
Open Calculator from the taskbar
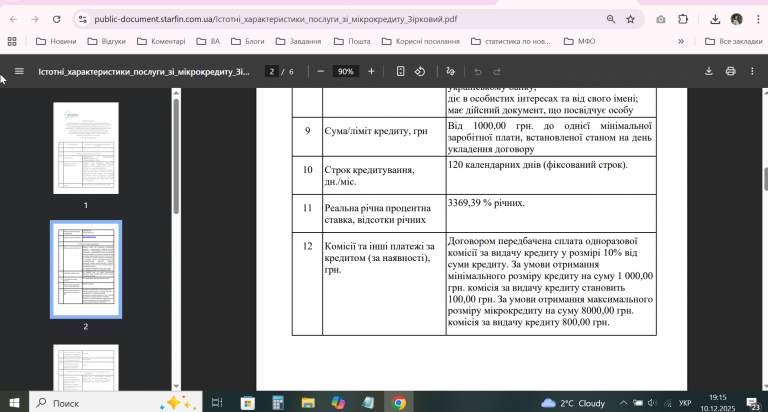point(278,403)
